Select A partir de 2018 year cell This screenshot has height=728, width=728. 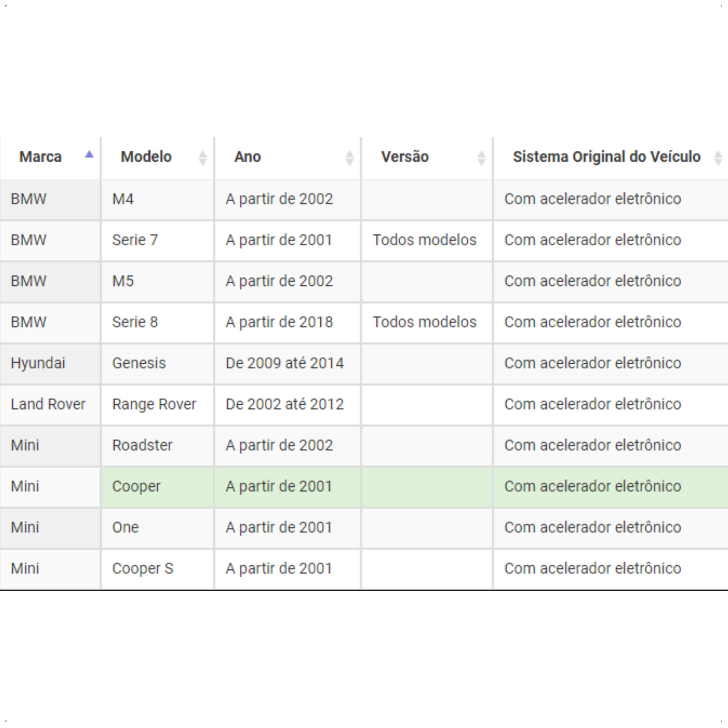[x=288, y=323]
